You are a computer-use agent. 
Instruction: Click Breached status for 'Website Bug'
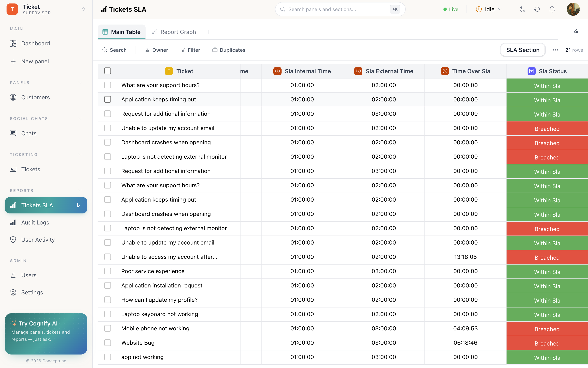click(x=547, y=343)
